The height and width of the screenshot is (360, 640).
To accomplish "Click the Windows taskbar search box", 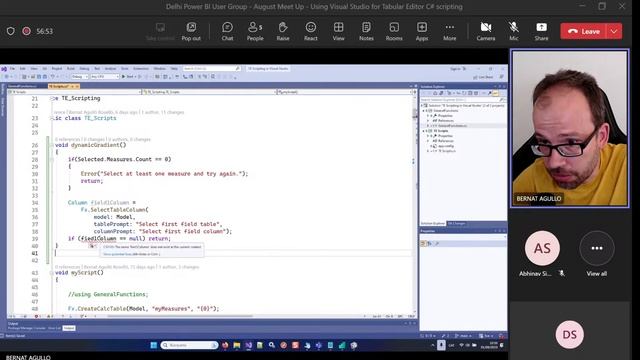I will click(189, 345).
